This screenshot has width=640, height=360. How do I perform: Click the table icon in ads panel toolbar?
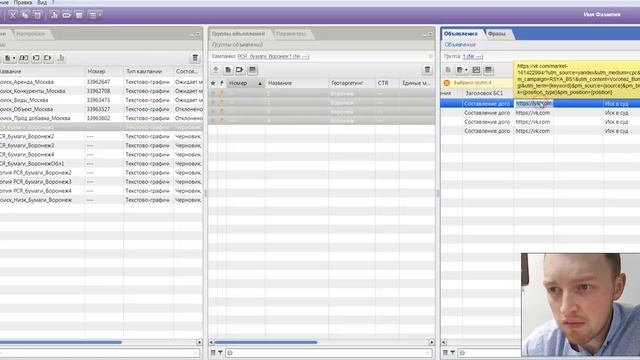(488, 70)
